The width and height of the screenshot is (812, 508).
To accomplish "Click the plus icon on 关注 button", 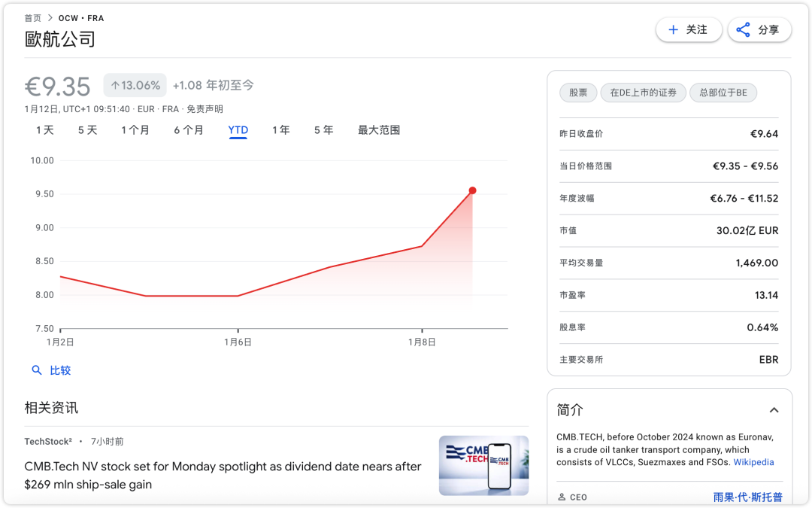I will [673, 30].
